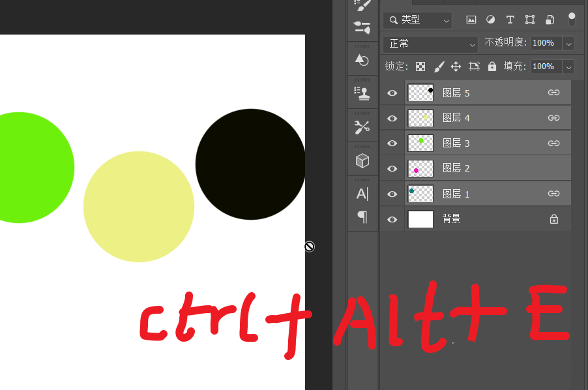Viewport: 588px width, 390px height.
Task: Click lock transparent pixels icon
Action: point(420,67)
